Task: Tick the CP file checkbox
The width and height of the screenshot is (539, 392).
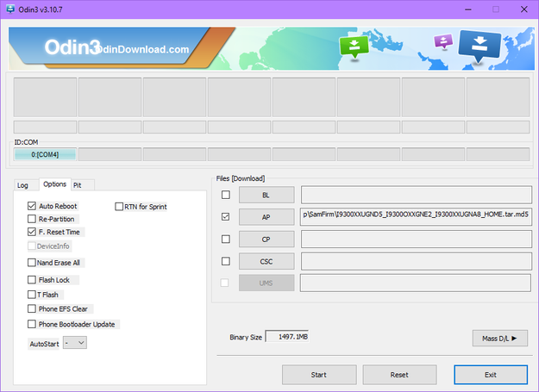Action: (226, 240)
